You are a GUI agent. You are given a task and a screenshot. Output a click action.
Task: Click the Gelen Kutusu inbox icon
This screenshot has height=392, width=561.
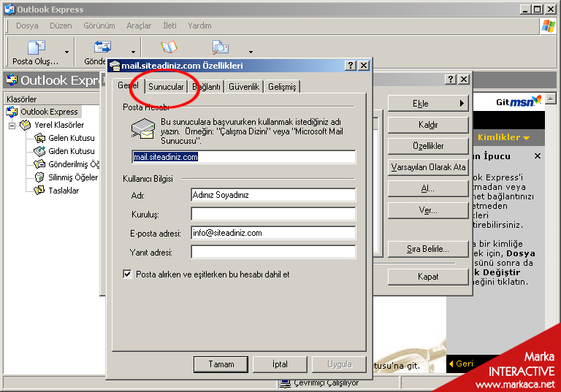(x=39, y=138)
